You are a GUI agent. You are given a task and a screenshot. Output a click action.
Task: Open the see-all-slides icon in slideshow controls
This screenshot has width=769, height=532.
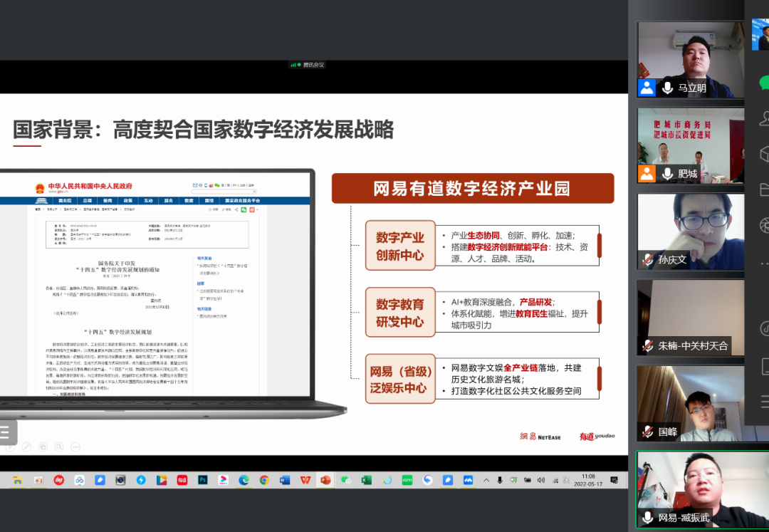pos(43,447)
